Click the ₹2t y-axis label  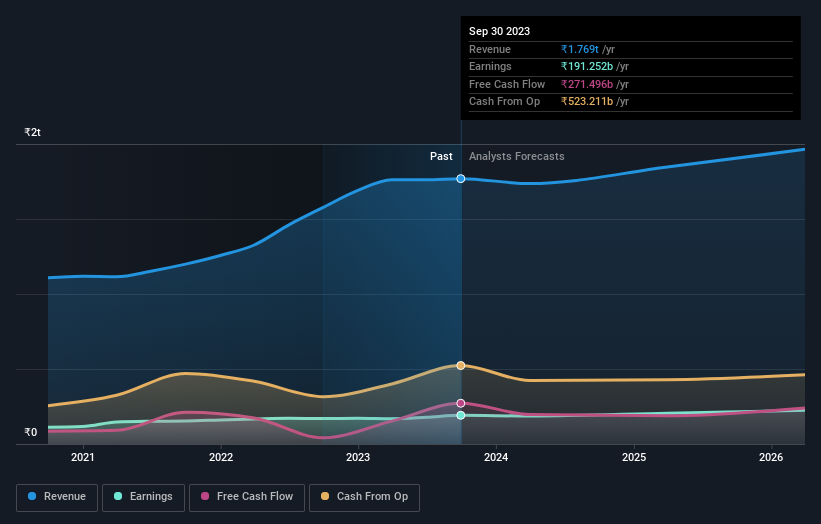(x=32, y=132)
